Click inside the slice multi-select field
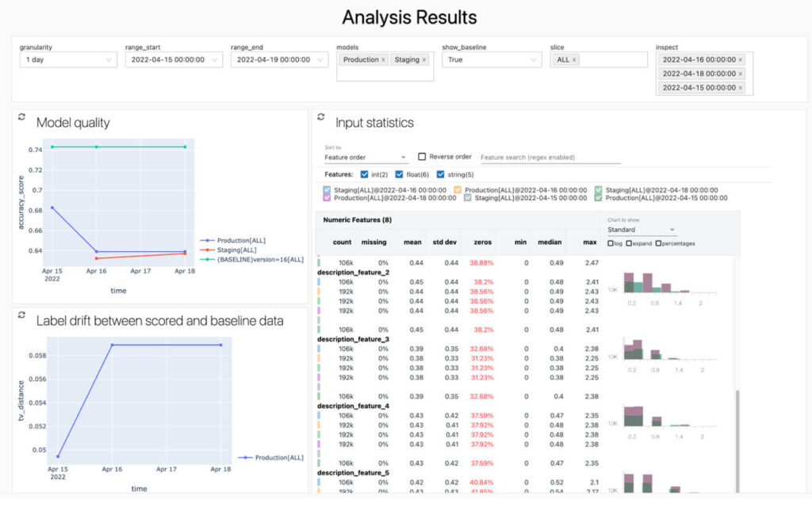Viewport: 812px width, 515px height. (x=599, y=59)
